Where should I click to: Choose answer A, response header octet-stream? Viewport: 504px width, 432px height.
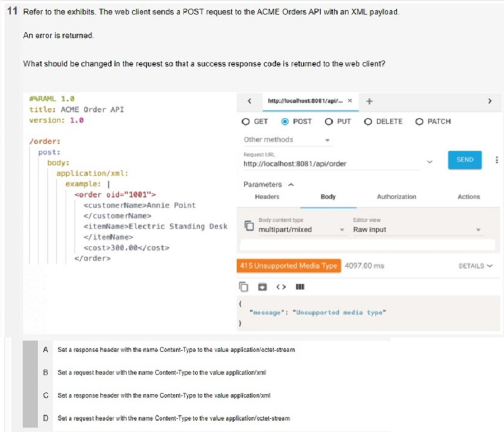(x=176, y=349)
